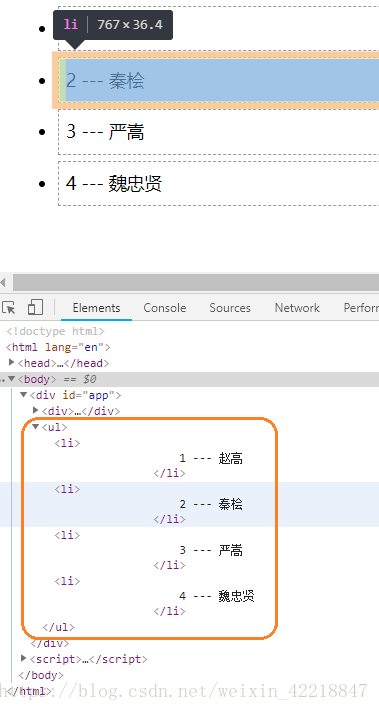
Task: Activate the inspect element picker icon
Action: coord(8,307)
